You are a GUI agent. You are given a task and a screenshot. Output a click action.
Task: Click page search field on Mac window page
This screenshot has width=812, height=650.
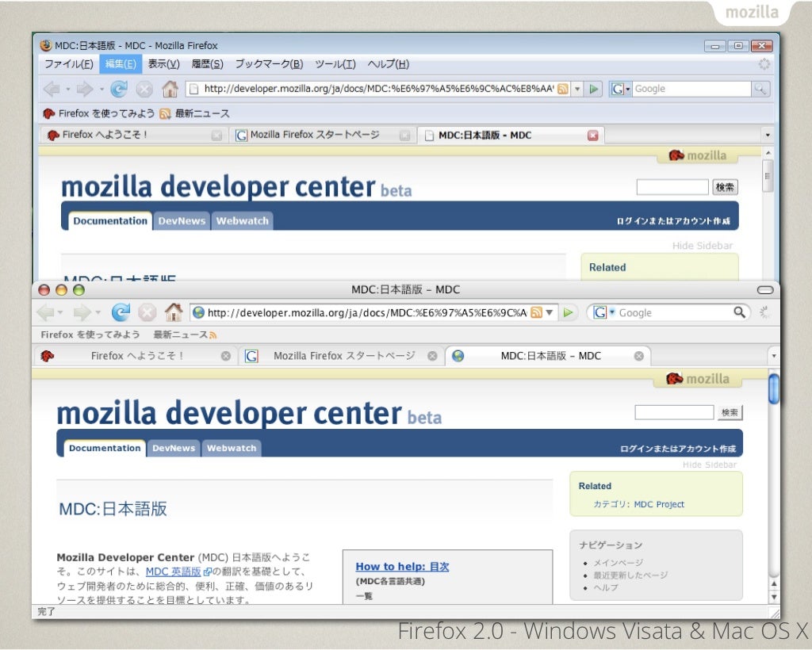pyautogui.click(x=674, y=412)
